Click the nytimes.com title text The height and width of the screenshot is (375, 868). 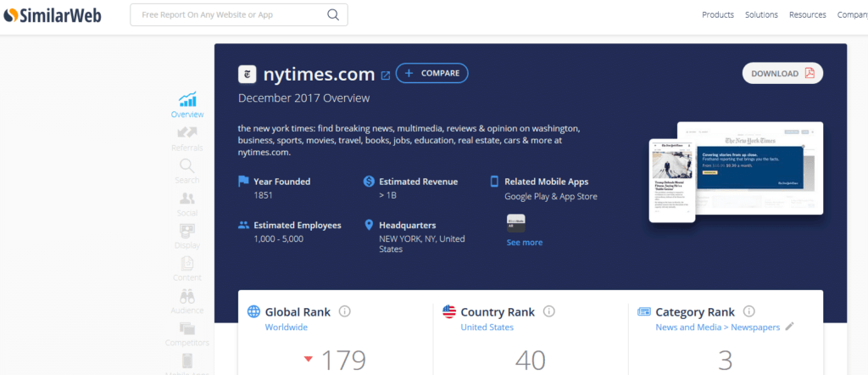[x=319, y=74]
